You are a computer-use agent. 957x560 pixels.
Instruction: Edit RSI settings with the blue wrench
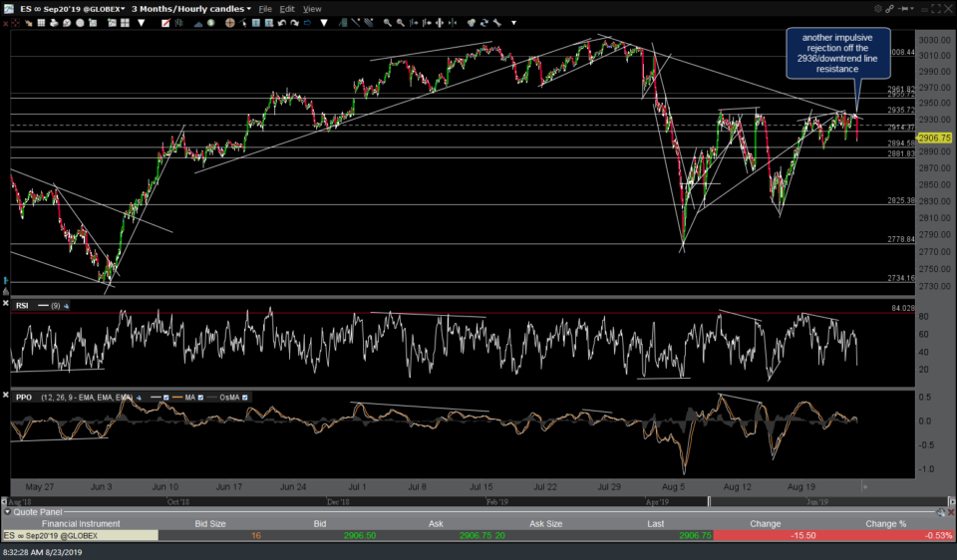(66, 306)
